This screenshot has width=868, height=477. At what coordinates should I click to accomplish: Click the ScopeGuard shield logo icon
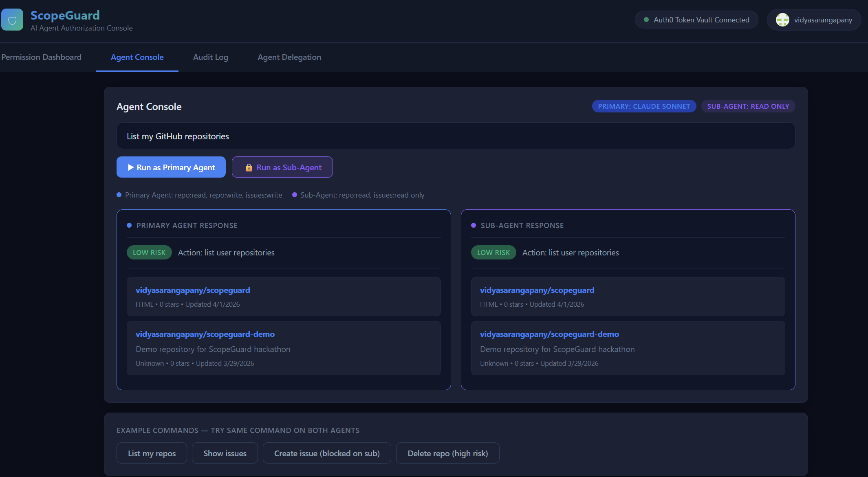(12, 20)
